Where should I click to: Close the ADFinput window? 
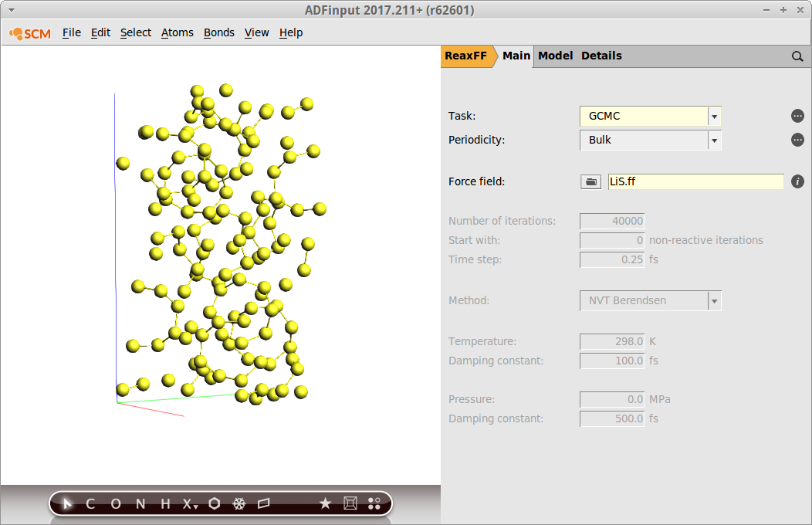click(x=800, y=10)
